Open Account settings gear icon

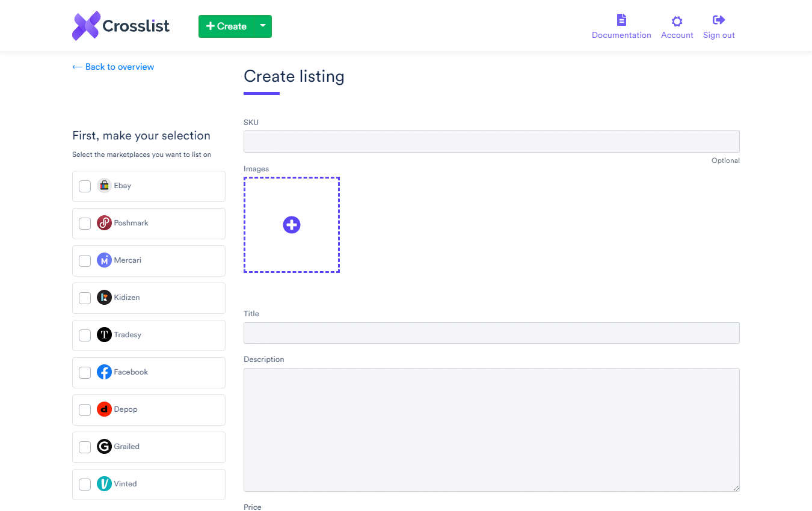tap(677, 21)
